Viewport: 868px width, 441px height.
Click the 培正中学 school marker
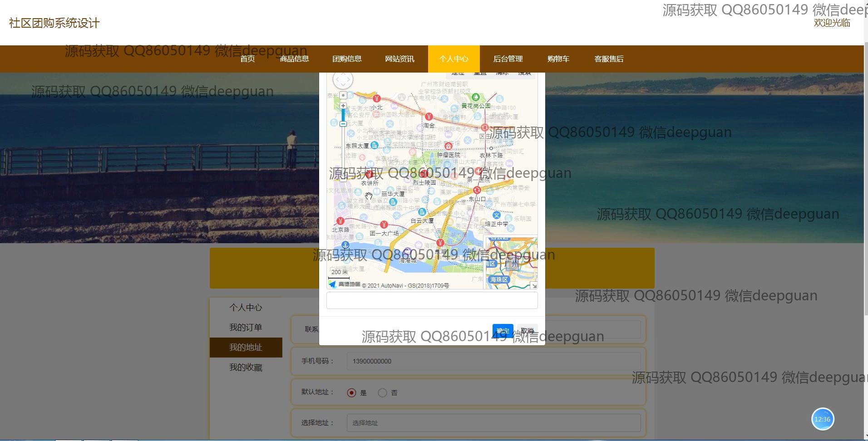(x=496, y=215)
